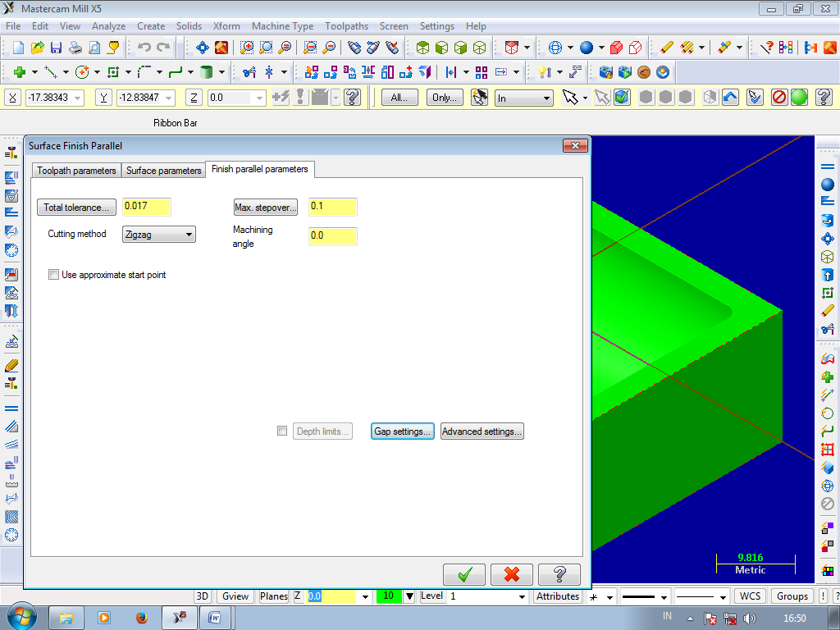Viewport: 840px width, 630px height.
Task: Click the Attributes status bar button
Action: point(558,596)
